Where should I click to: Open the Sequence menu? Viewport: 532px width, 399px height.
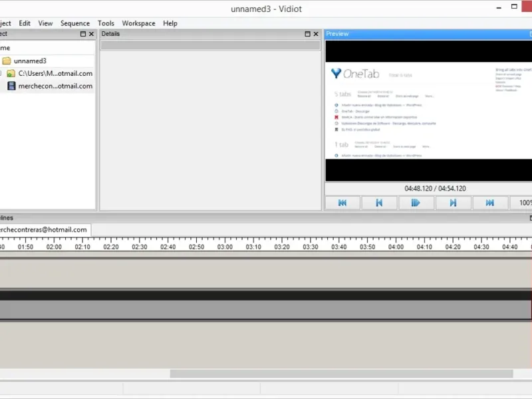(x=75, y=23)
